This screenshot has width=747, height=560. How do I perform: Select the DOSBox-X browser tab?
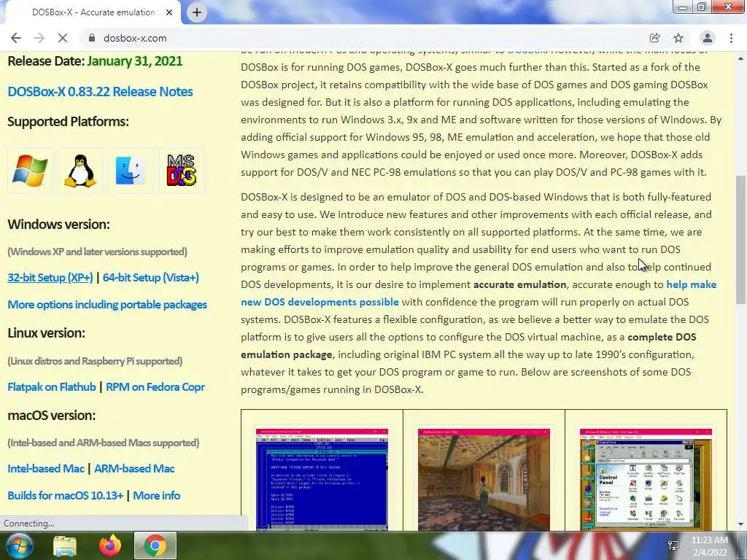(93, 12)
